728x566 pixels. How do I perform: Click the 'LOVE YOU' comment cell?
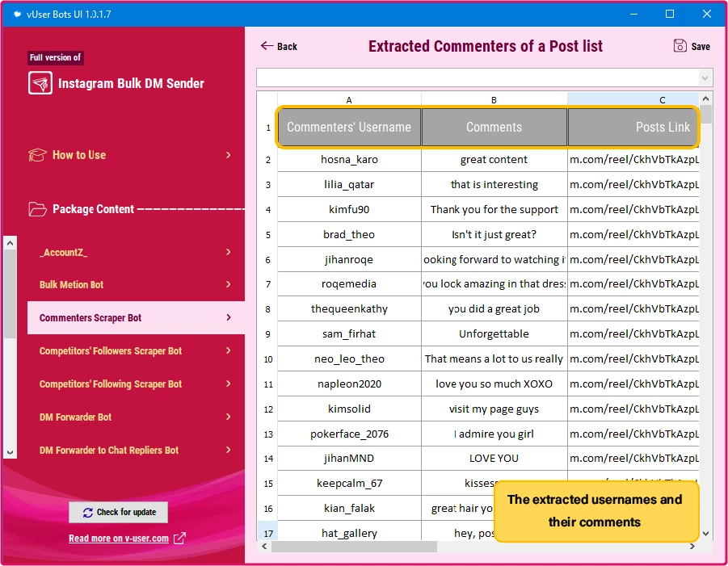tap(494, 459)
